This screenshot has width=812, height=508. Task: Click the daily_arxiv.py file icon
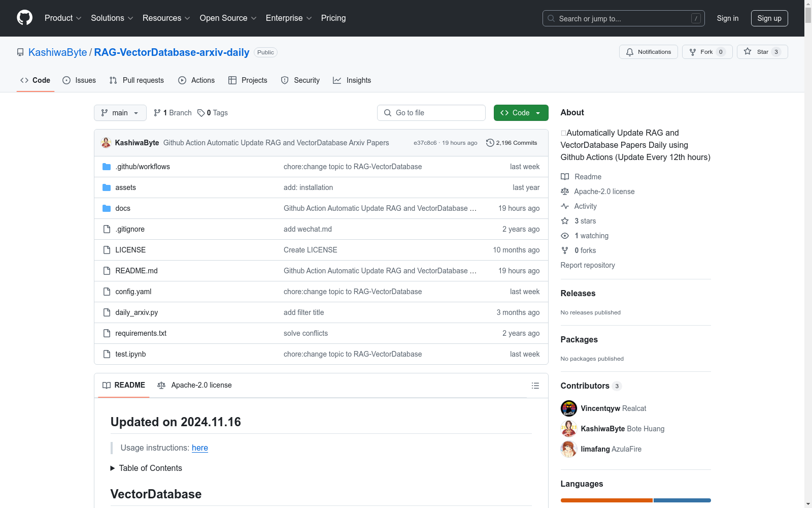click(107, 312)
